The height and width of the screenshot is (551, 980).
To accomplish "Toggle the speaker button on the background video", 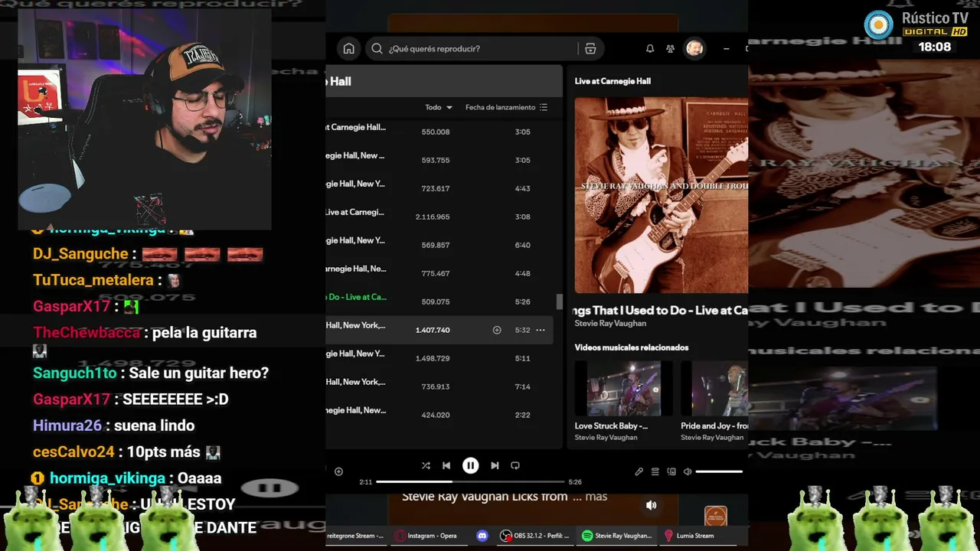I will (x=651, y=505).
